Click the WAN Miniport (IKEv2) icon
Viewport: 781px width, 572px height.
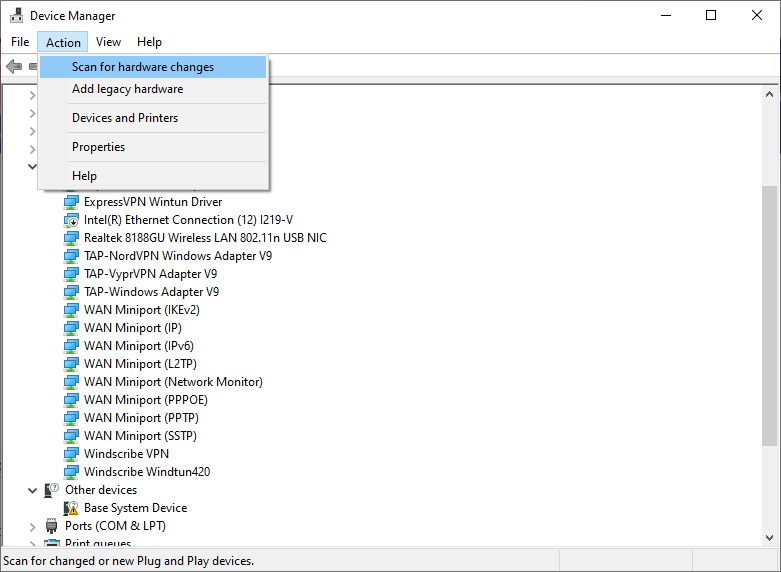coord(71,310)
